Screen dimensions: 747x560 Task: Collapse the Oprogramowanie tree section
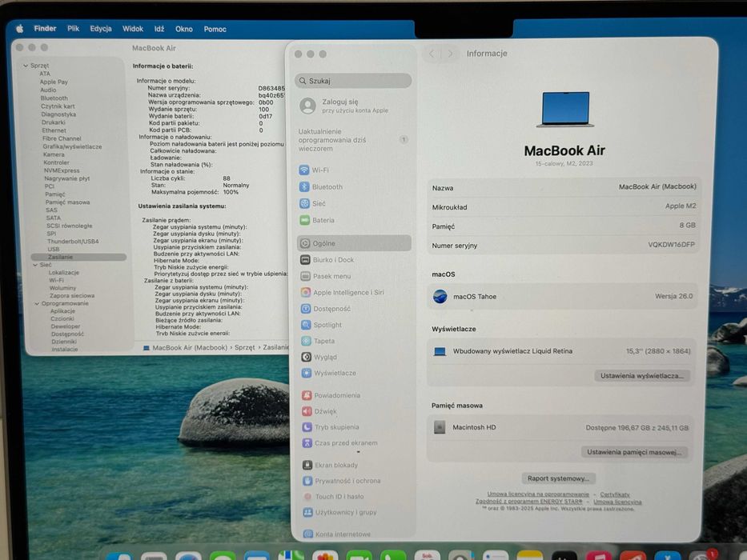coord(37,303)
